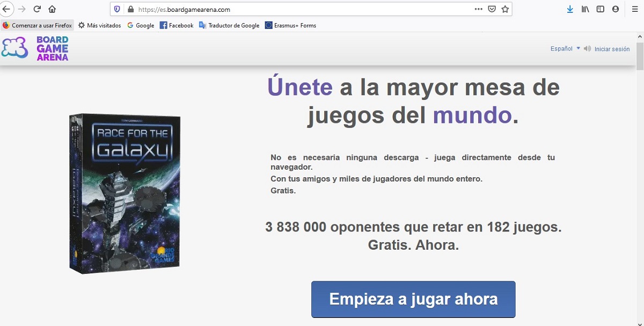Open the Firefox downloads panel
644x326 pixels.
tap(570, 9)
